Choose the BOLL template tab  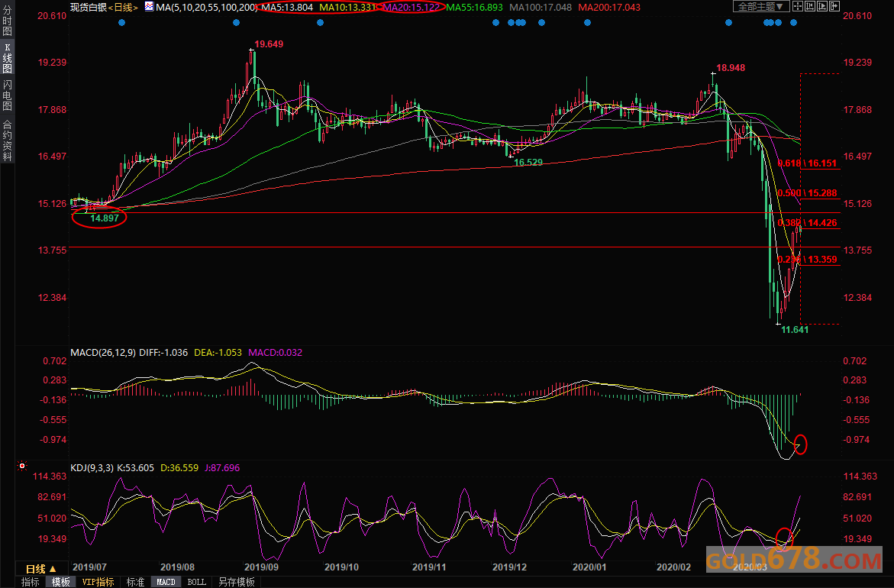click(x=196, y=582)
